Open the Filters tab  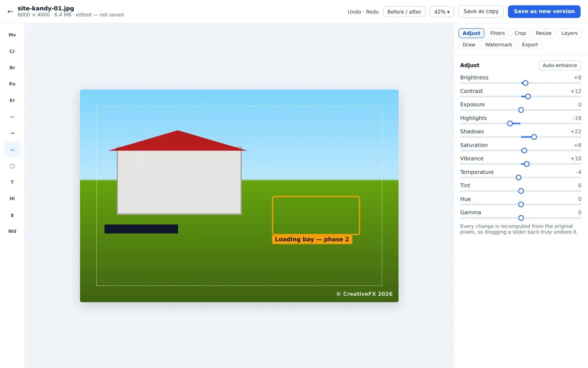[x=497, y=33]
